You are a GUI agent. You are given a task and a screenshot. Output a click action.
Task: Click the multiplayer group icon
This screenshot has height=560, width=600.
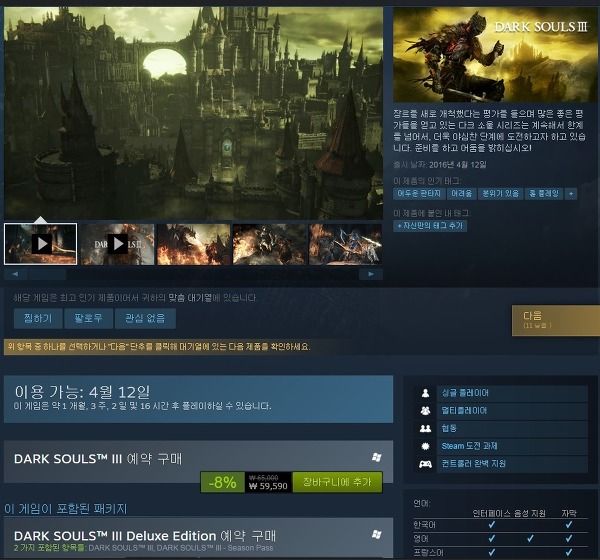425,411
